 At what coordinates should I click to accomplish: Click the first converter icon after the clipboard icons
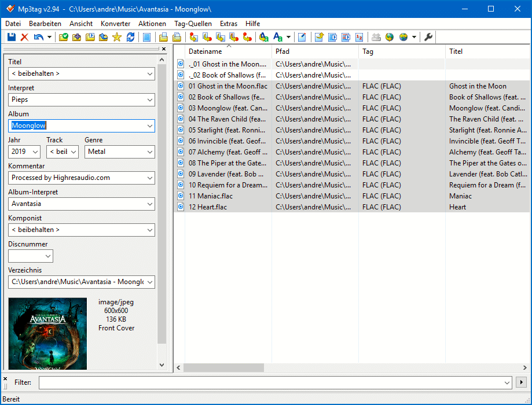(x=194, y=37)
